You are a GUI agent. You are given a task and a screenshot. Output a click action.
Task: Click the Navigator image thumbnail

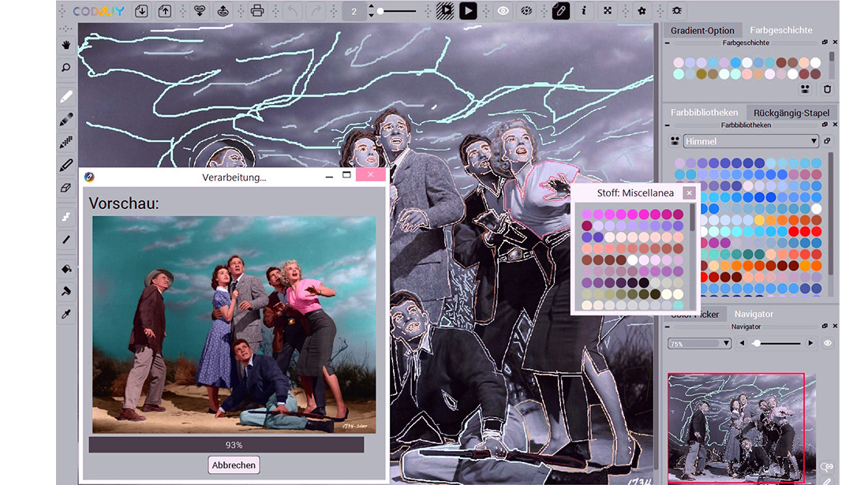[735, 427]
